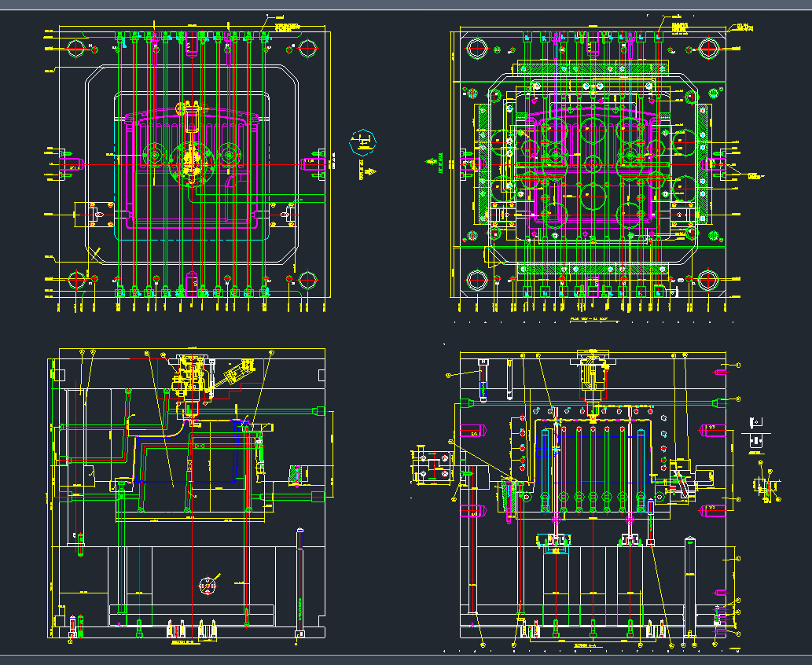Click the top-left leader pin circle in plan view
This screenshot has height=665, width=812.
point(477,47)
